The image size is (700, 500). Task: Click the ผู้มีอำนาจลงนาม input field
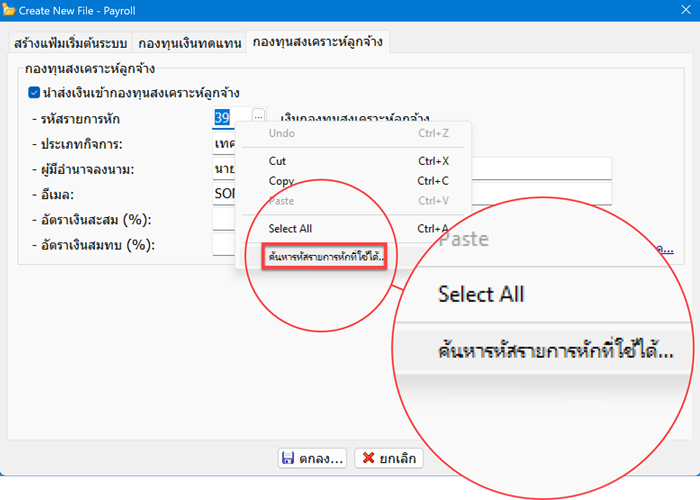224,168
